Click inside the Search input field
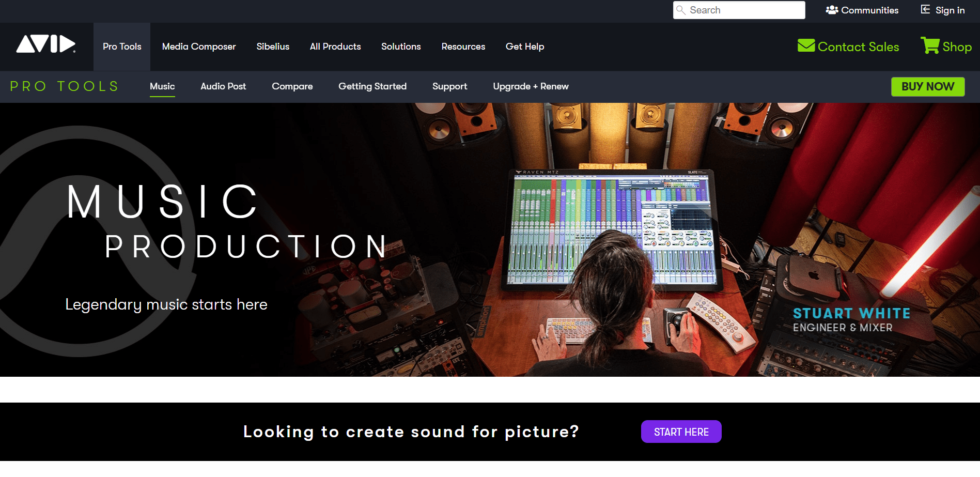 (x=739, y=10)
